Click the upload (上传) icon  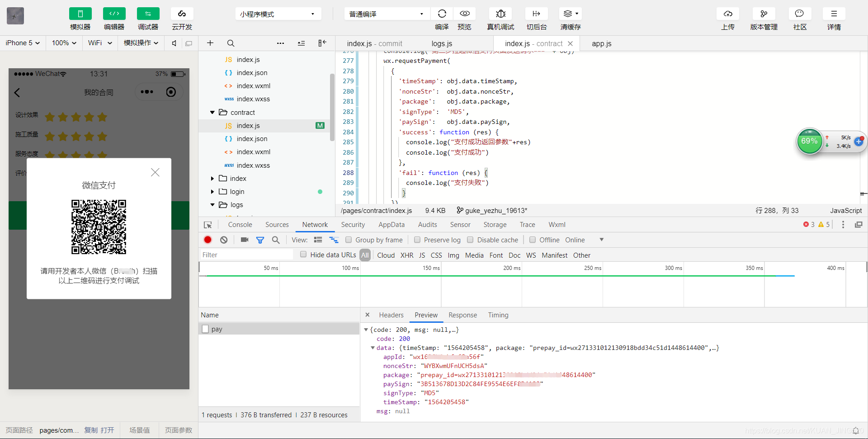(x=728, y=14)
